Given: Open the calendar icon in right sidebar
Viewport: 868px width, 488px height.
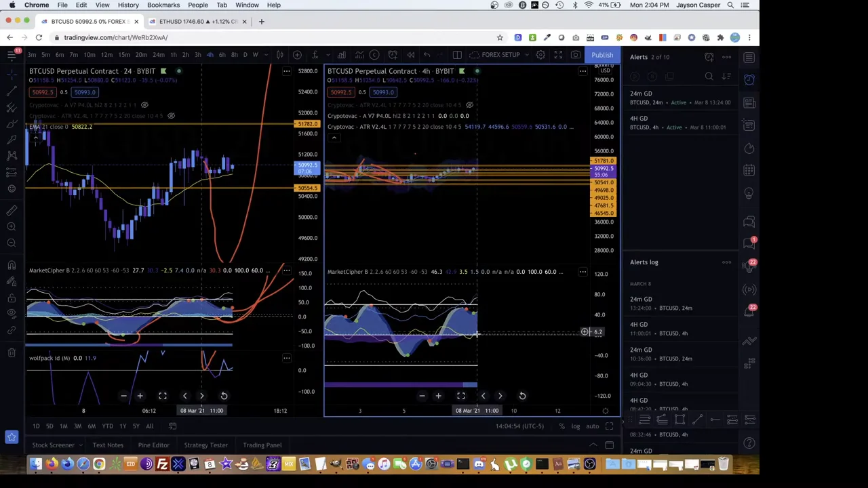Looking at the screenshot, I should click(749, 170).
